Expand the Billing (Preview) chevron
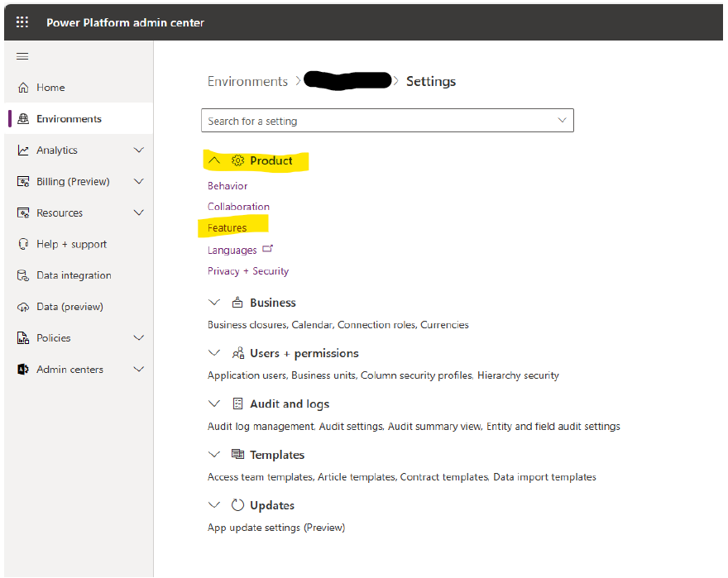The height and width of the screenshot is (578, 728). 138,182
